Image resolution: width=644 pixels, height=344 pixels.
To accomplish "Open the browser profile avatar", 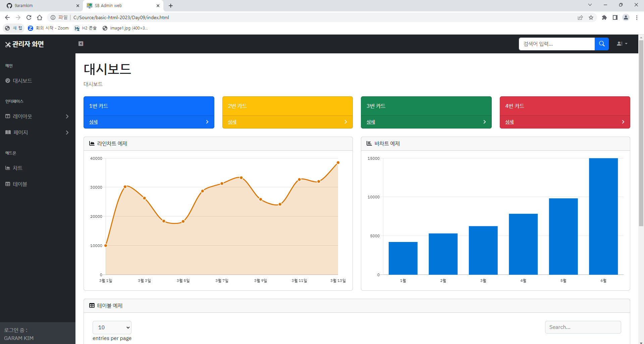I will (626, 17).
